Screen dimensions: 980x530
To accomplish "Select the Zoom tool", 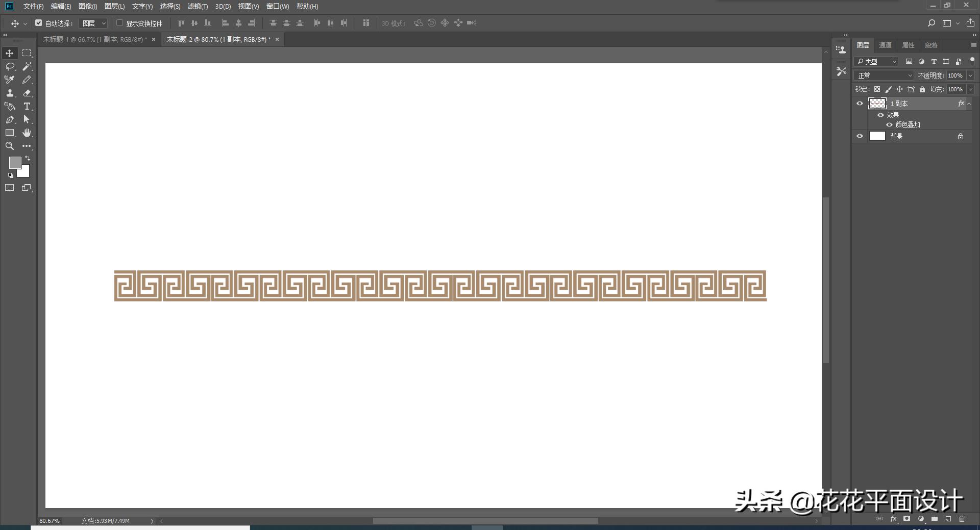I will [x=10, y=146].
